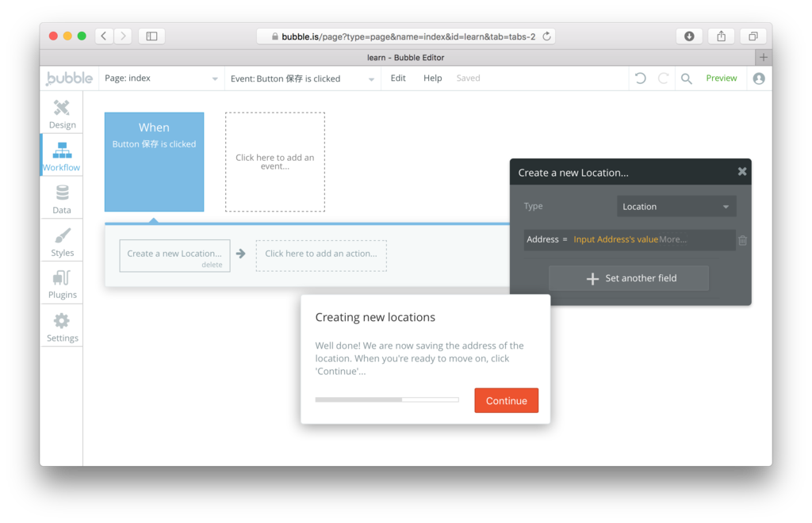Click the Address field label

542,239
